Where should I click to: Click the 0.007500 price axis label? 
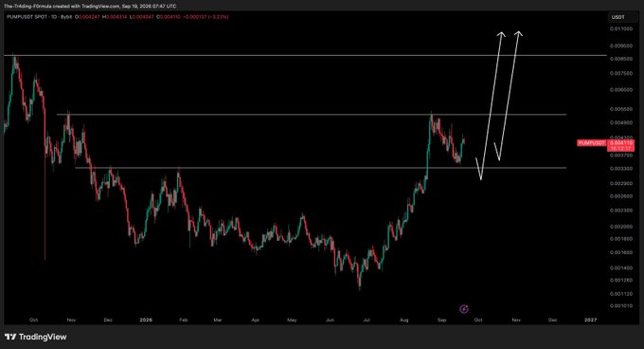(x=621, y=74)
